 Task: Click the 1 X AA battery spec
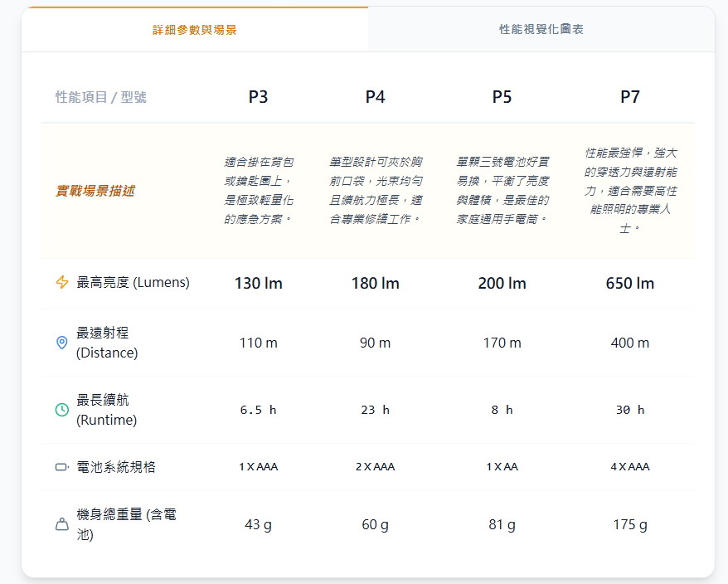coord(502,467)
